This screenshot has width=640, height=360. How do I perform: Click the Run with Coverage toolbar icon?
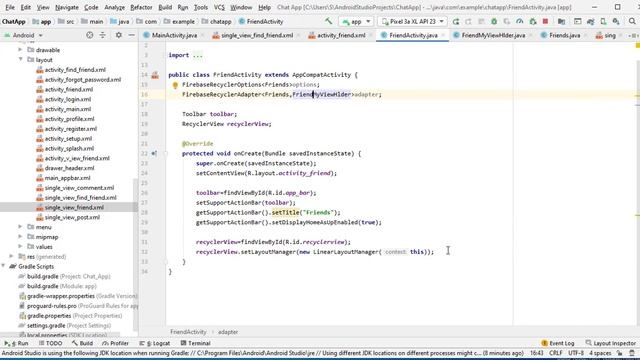[x=507, y=21]
